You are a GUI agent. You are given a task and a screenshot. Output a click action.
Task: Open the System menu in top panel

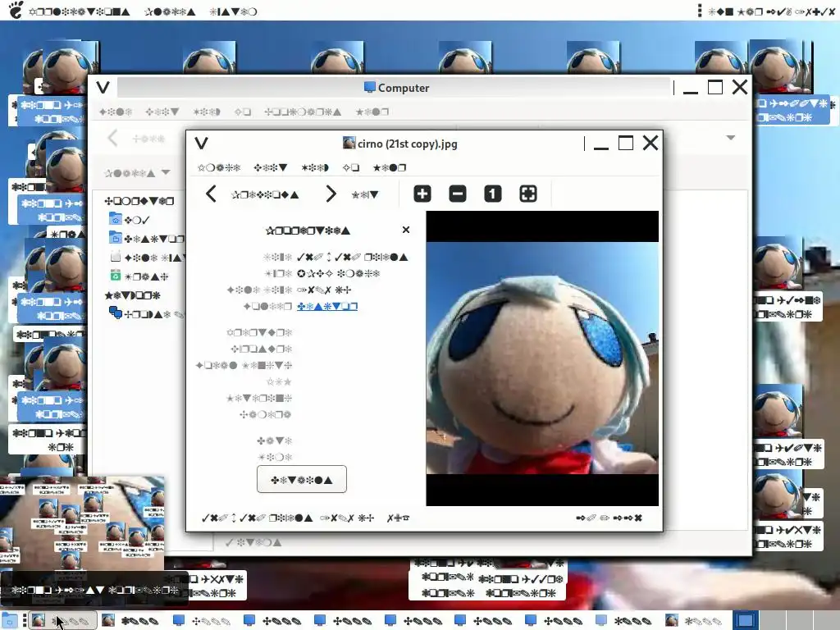234,11
